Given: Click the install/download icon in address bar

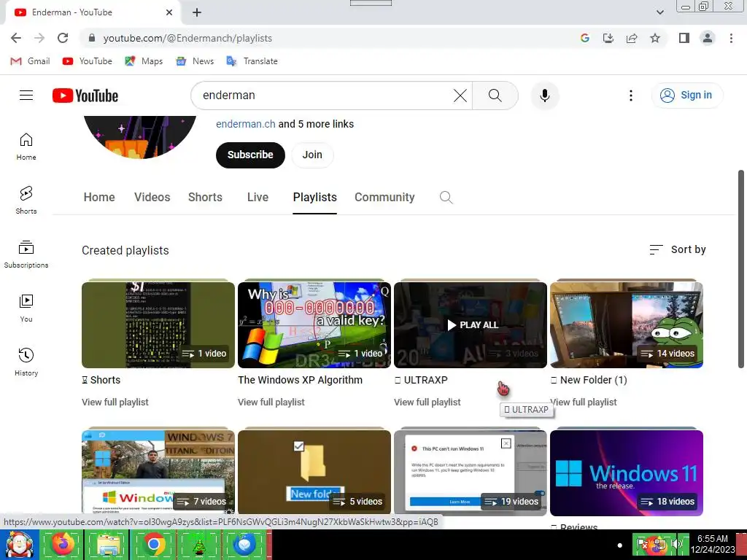Looking at the screenshot, I should (608, 38).
